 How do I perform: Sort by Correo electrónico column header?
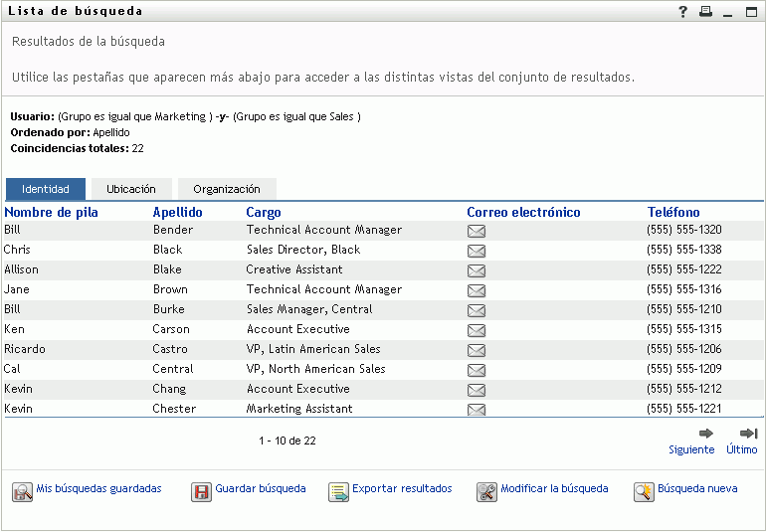[523, 212]
